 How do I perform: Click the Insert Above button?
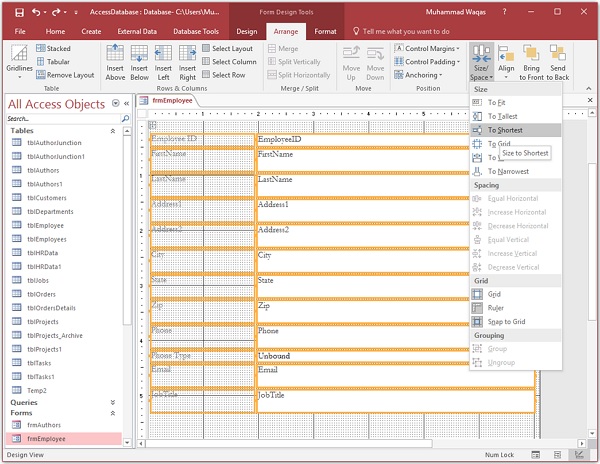(116, 61)
